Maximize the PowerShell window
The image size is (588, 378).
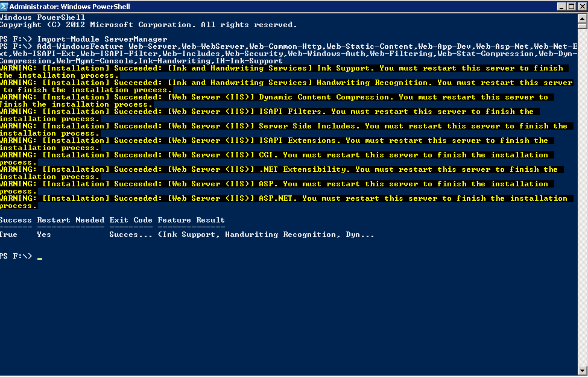pos(571,5)
